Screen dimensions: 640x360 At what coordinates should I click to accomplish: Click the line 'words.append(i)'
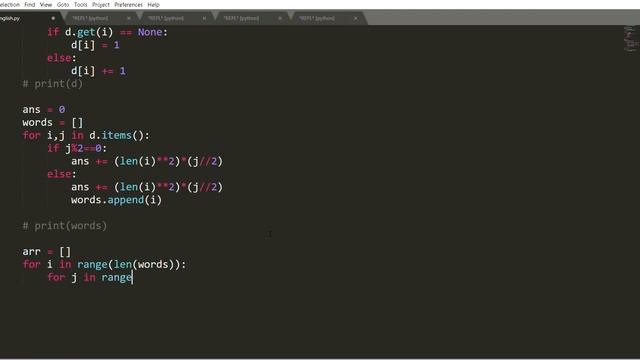tap(116, 200)
